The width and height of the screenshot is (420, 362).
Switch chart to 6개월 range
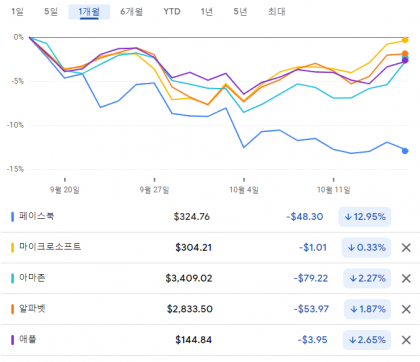coord(132,12)
